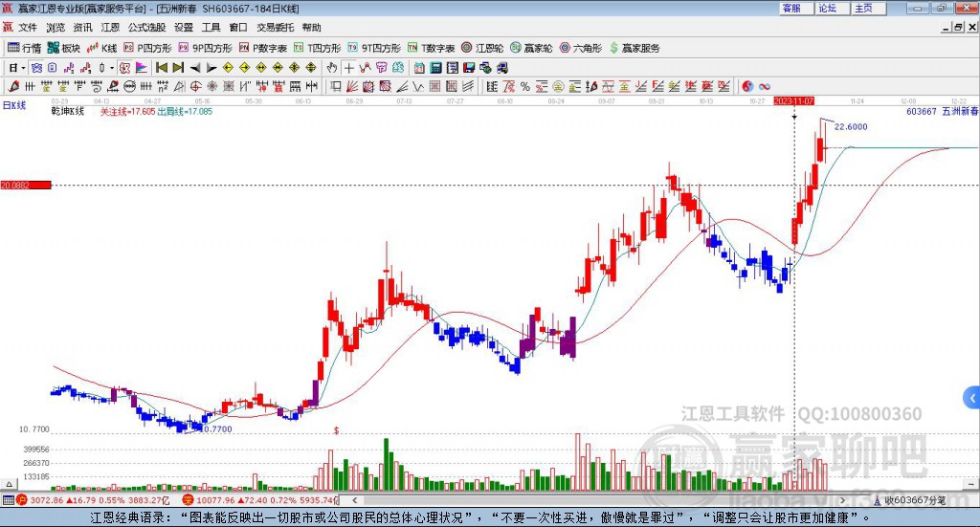
Task: Click the 深 Shenzhen index status icon
Action: (188, 499)
